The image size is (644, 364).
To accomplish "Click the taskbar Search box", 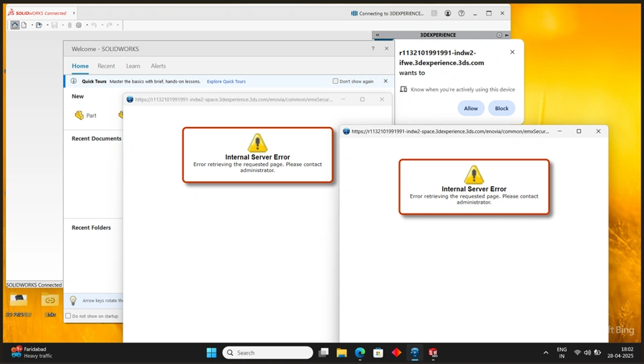I will [268, 353].
